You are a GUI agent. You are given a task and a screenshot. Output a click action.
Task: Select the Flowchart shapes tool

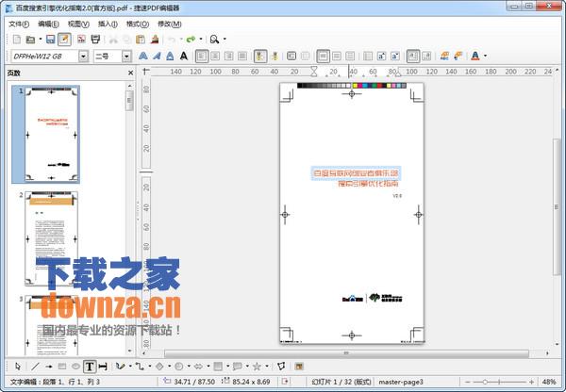(218, 367)
